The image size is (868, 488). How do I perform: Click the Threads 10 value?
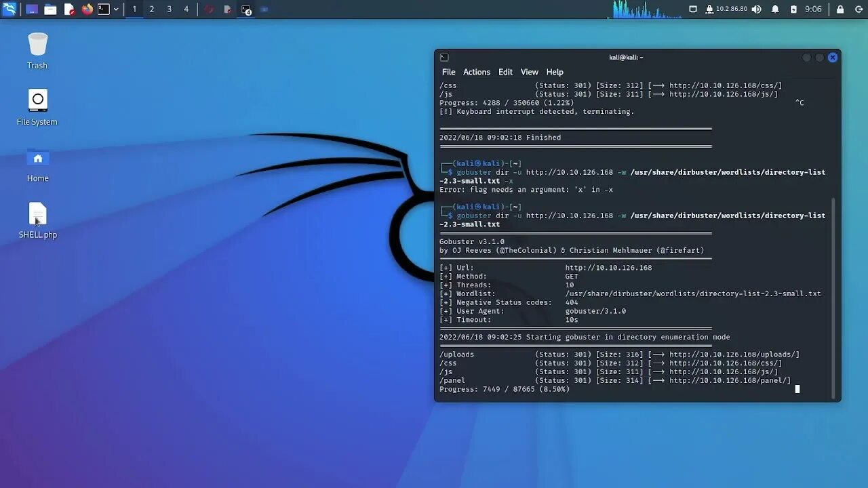pos(570,285)
